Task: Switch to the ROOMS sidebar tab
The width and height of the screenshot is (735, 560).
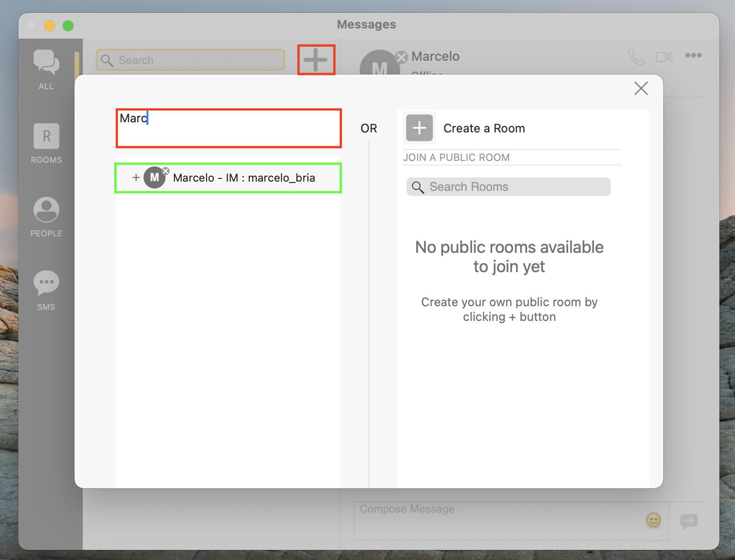Action: coord(46,143)
